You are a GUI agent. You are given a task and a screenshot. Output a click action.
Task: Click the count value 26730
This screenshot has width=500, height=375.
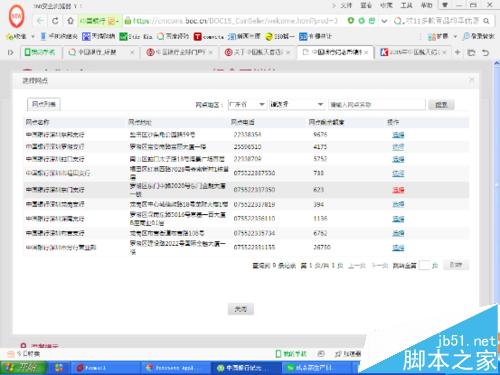click(x=322, y=247)
